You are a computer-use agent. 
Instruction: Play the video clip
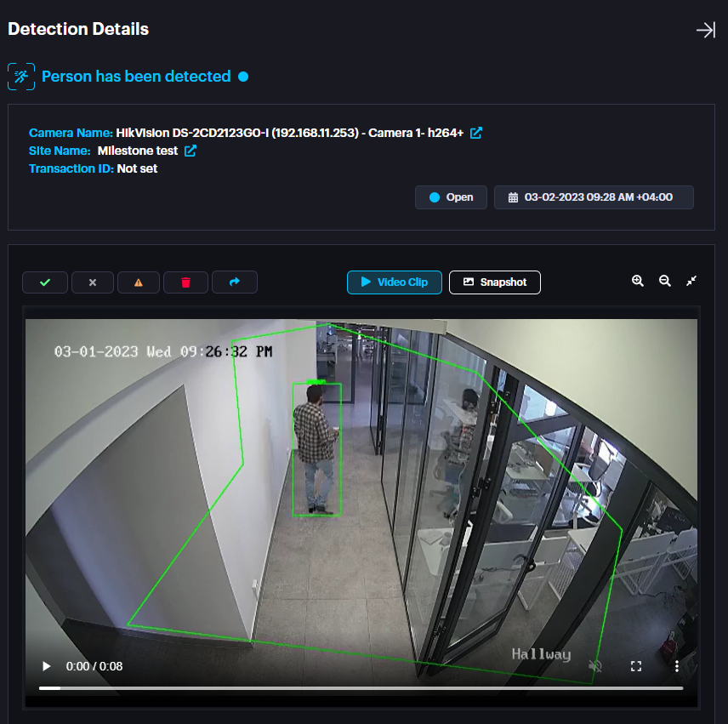[47, 666]
